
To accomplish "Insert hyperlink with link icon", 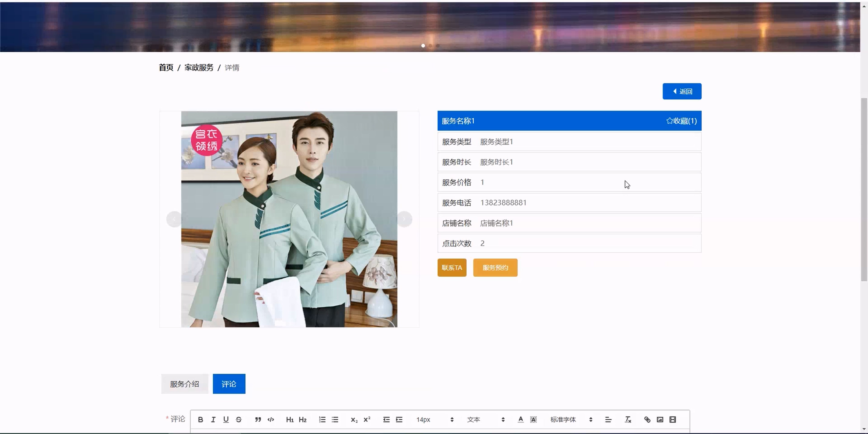I will point(647,419).
